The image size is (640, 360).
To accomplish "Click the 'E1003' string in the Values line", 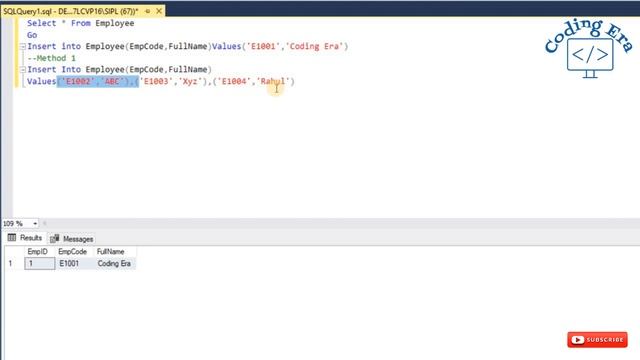I will [x=156, y=81].
